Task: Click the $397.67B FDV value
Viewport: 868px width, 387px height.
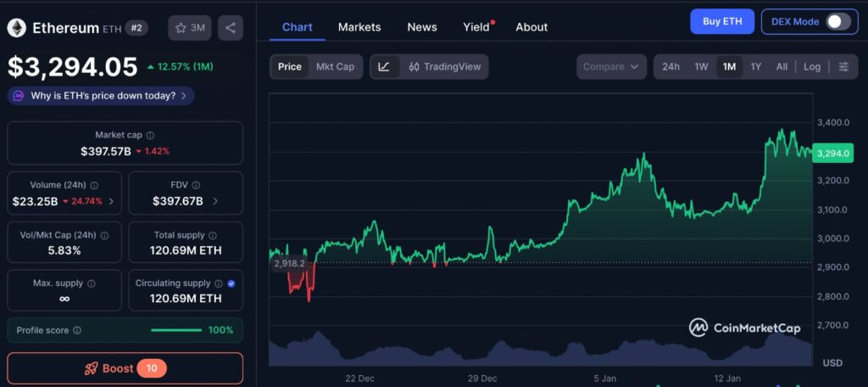Action: coord(178,201)
